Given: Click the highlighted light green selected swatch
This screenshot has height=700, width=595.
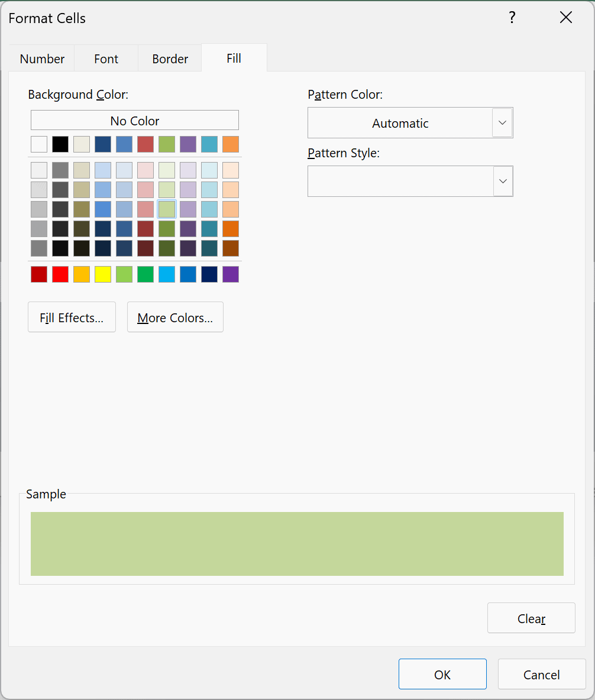Looking at the screenshot, I should [167, 209].
